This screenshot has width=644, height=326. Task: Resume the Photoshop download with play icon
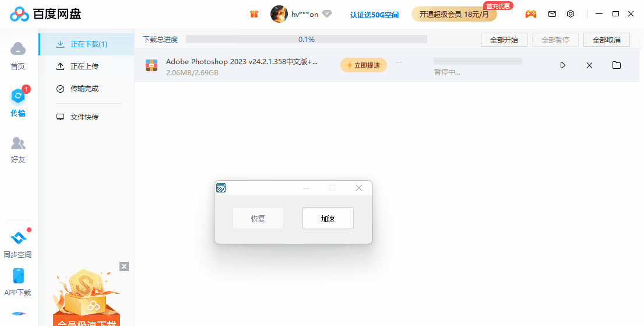point(562,65)
